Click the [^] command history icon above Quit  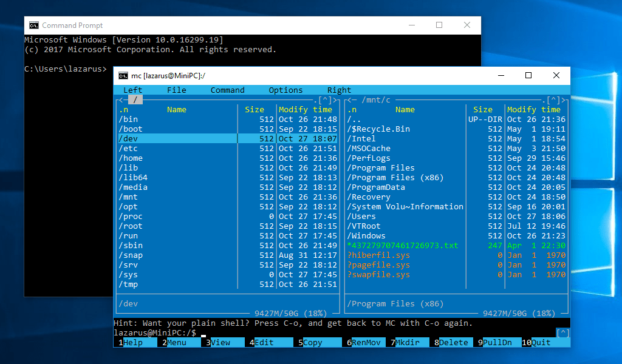[562, 332]
